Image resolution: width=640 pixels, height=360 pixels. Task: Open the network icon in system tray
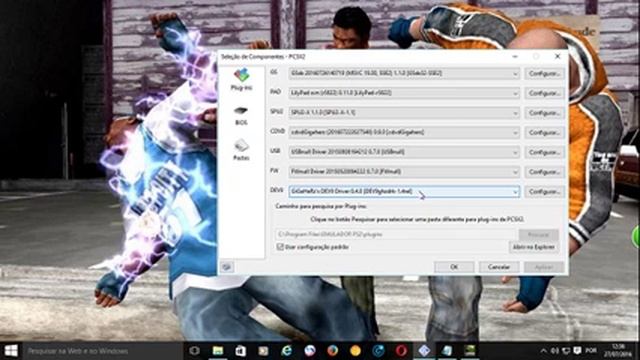(x=566, y=351)
